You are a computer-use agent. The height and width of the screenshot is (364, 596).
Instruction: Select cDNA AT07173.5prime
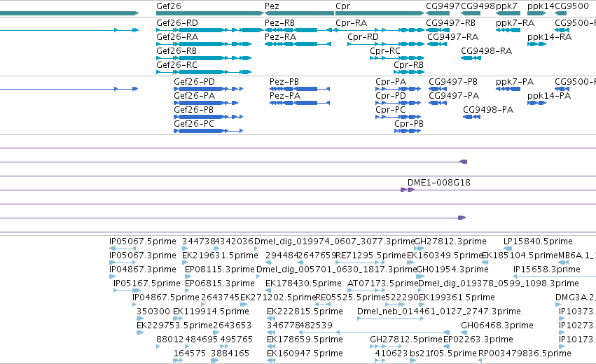click(383, 283)
